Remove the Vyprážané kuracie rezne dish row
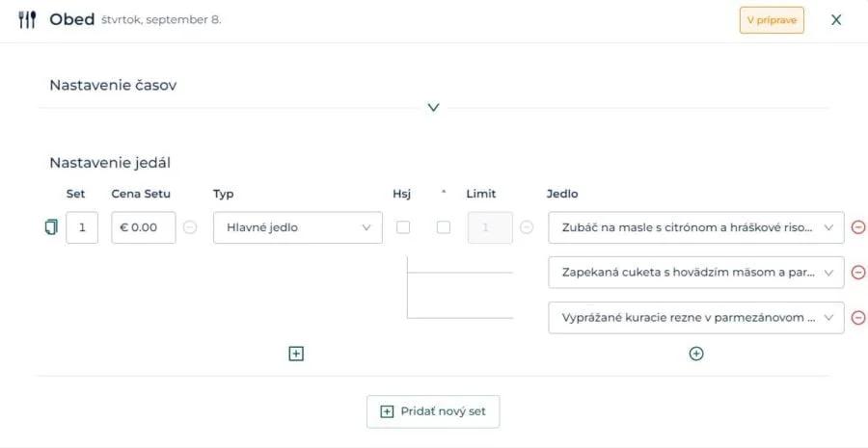This screenshot has height=448, width=868. click(x=857, y=318)
